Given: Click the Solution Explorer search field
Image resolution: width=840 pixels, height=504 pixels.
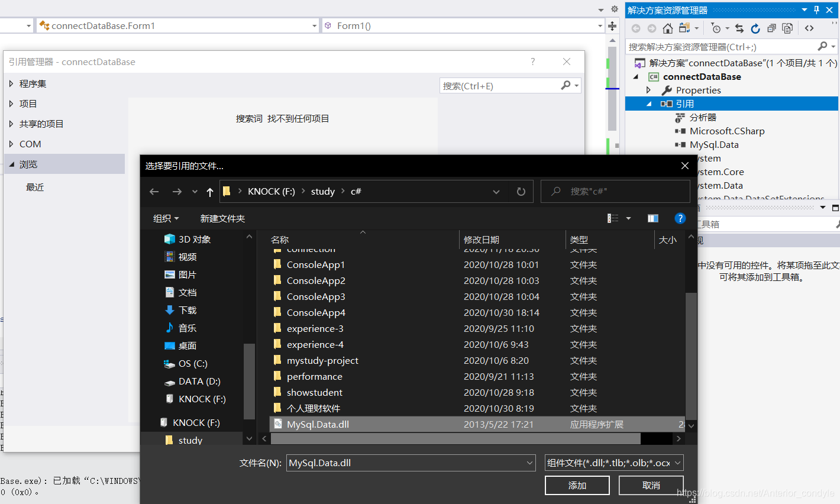Looking at the screenshot, I should [722, 47].
